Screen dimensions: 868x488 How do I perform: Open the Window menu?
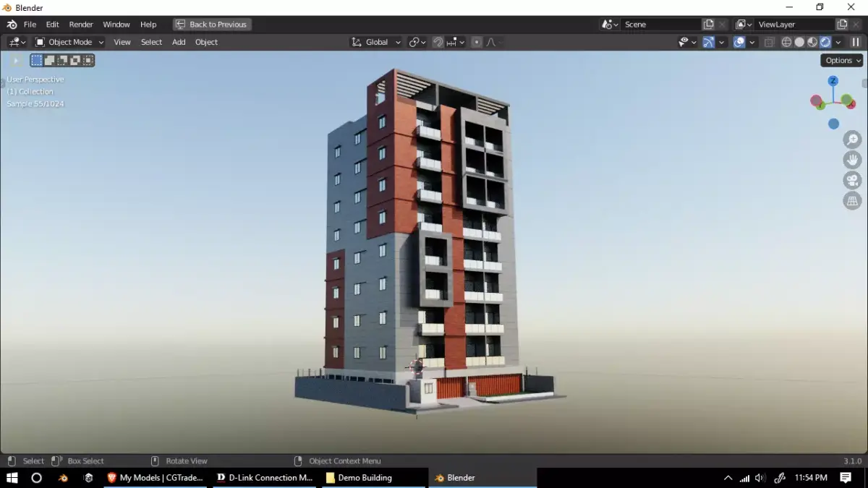point(116,25)
